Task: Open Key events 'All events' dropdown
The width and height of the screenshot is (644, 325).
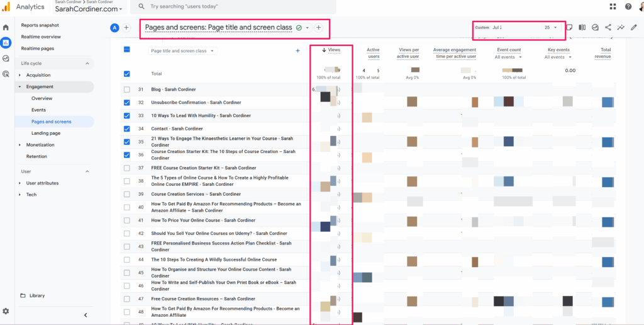Action: point(558,57)
